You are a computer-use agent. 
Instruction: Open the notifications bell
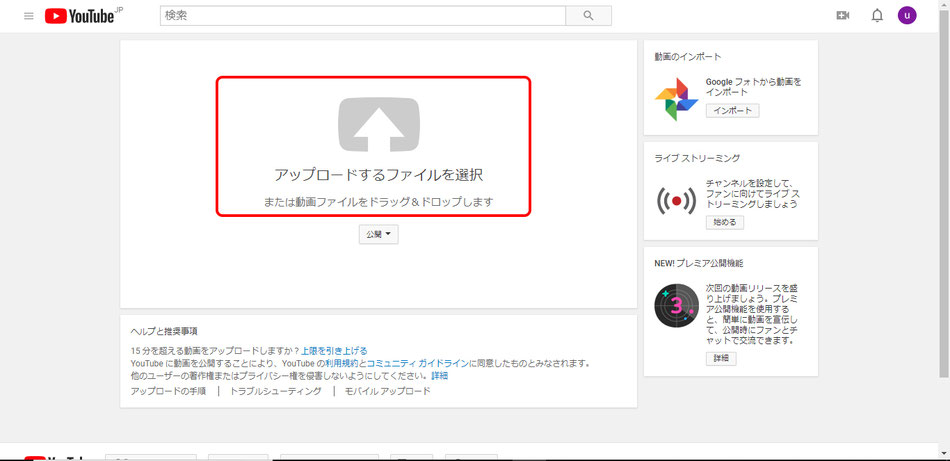(x=877, y=16)
